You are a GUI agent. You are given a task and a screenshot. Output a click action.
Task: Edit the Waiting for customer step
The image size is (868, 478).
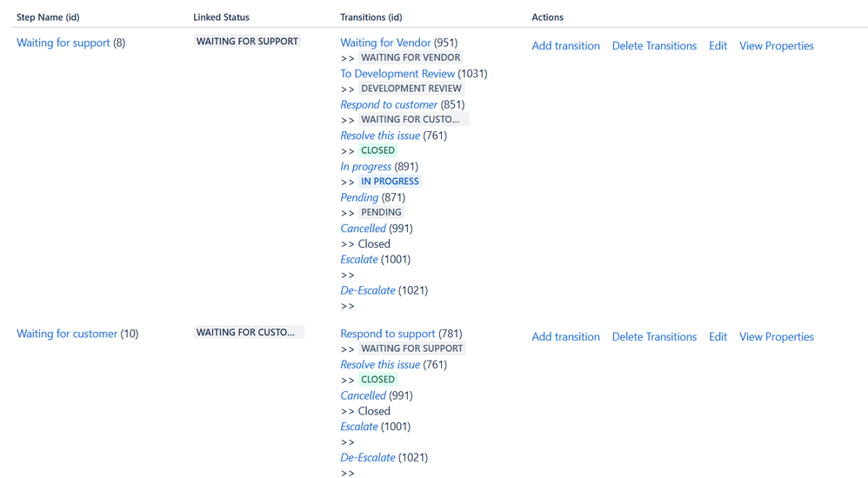click(x=718, y=337)
